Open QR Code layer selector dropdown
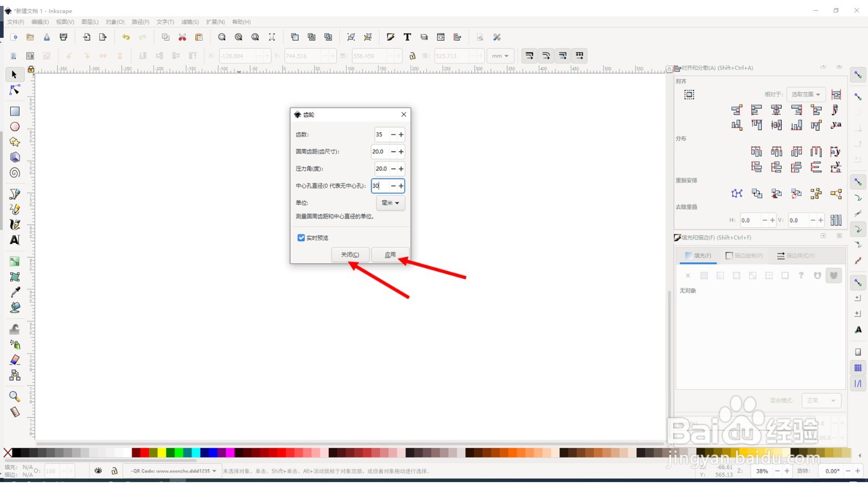This screenshot has height=488, width=868. pyautogui.click(x=173, y=471)
